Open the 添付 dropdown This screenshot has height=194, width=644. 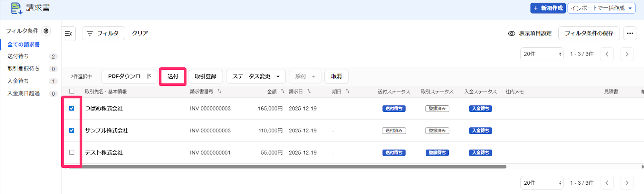coord(305,77)
